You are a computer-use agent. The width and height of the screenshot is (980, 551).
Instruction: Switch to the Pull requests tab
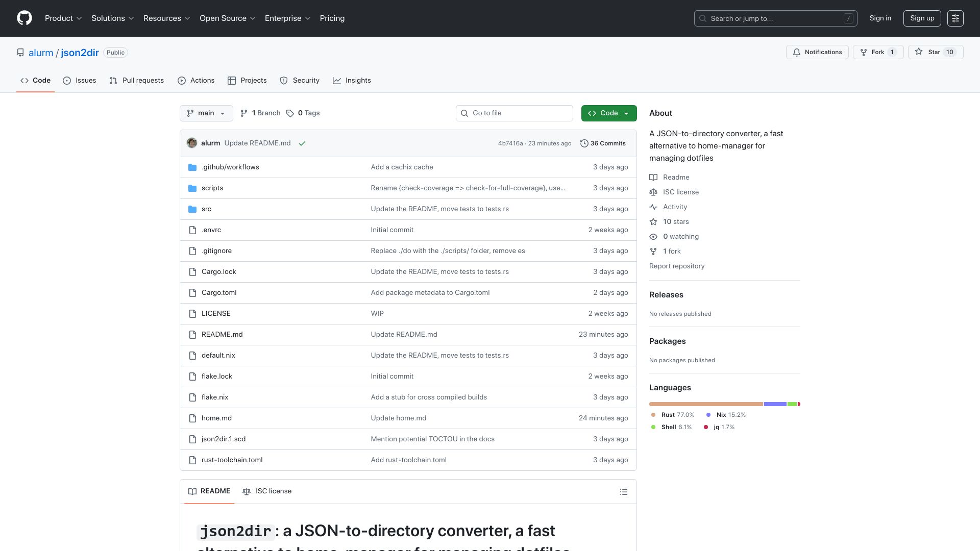(x=137, y=81)
